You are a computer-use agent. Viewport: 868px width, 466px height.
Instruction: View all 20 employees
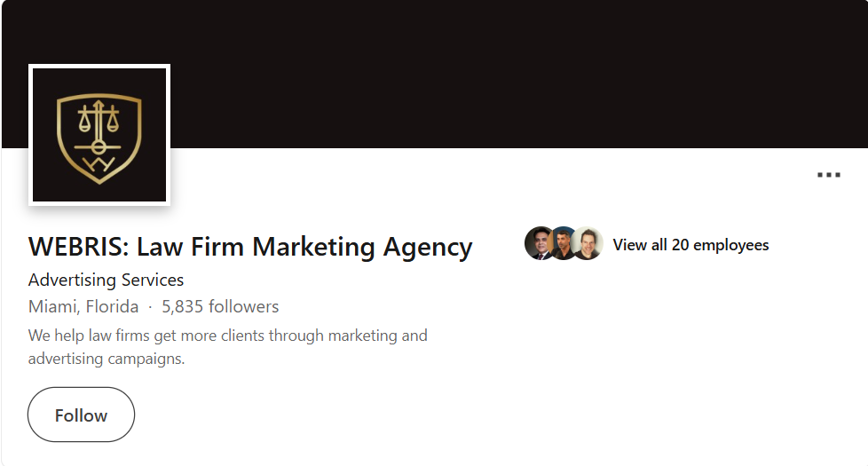click(x=690, y=245)
